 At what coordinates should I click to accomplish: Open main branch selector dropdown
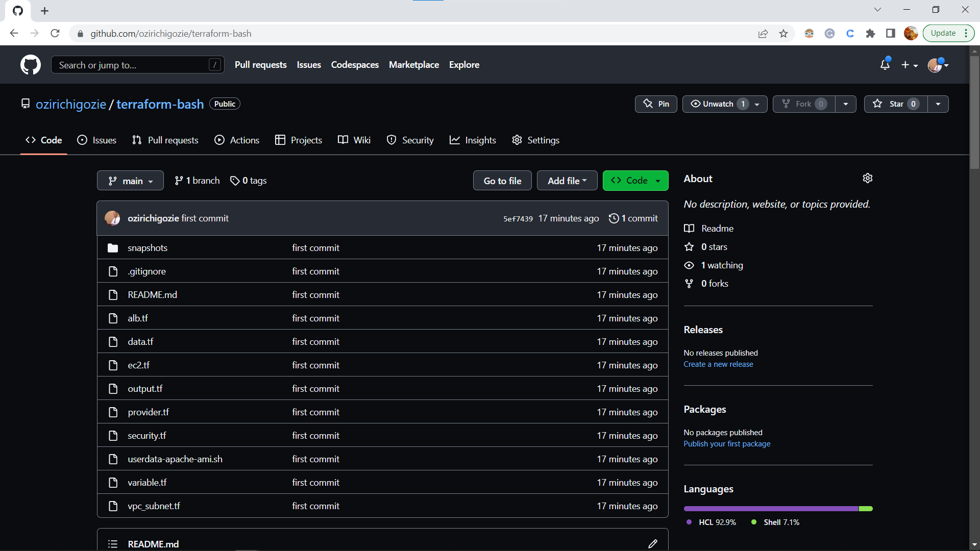(130, 181)
